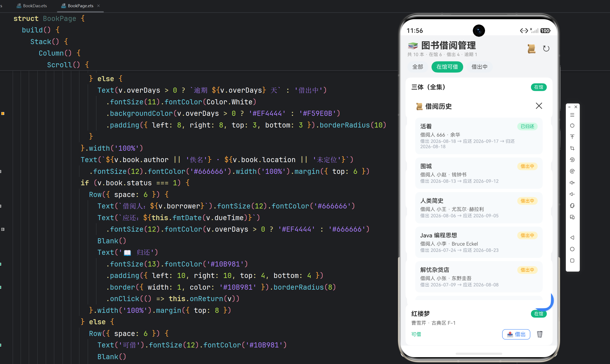Select the 在馆可借 filter chip
This screenshot has height=364, width=610.
click(447, 67)
